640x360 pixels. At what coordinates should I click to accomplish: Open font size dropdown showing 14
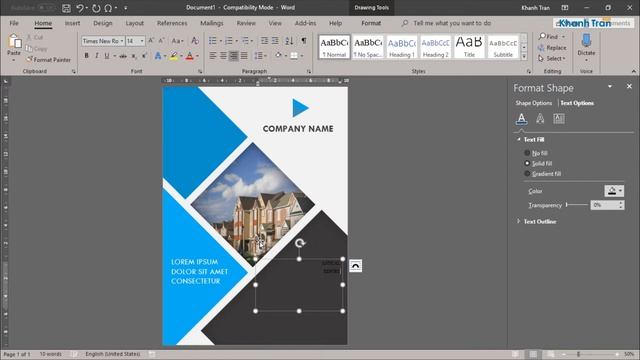coord(142,41)
